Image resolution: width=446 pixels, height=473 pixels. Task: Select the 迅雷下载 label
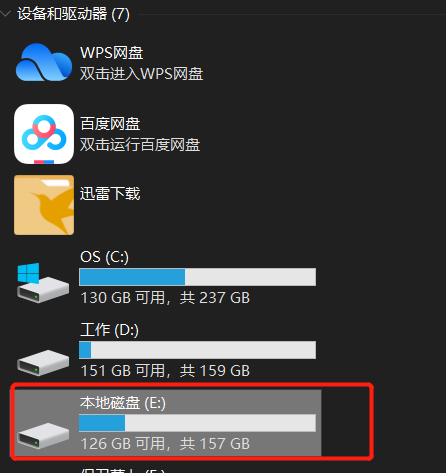click(x=110, y=194)
